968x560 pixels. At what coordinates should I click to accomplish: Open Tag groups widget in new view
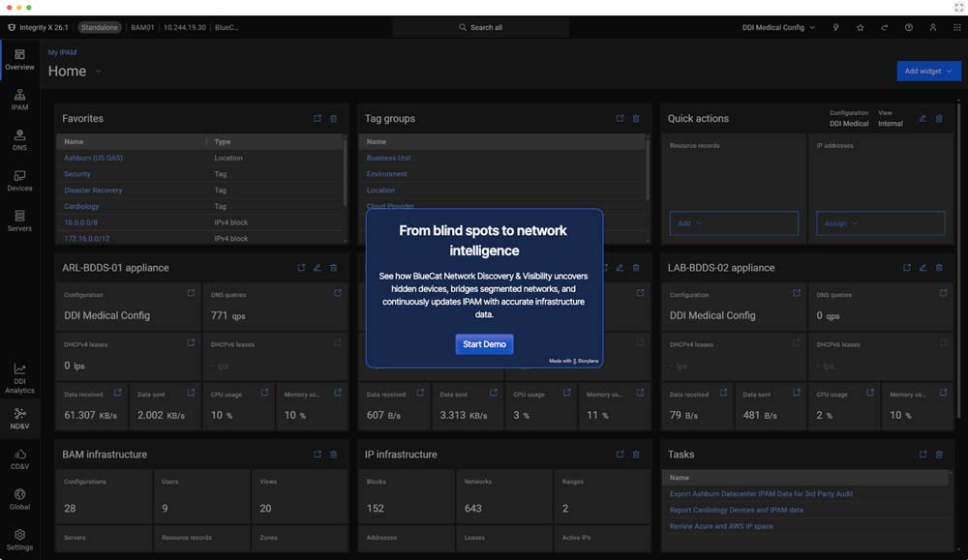(x=620, y=118)
